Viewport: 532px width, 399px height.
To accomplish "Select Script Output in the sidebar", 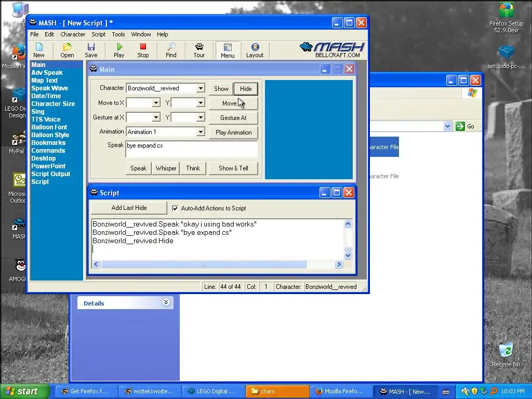I will pos(50,174).
